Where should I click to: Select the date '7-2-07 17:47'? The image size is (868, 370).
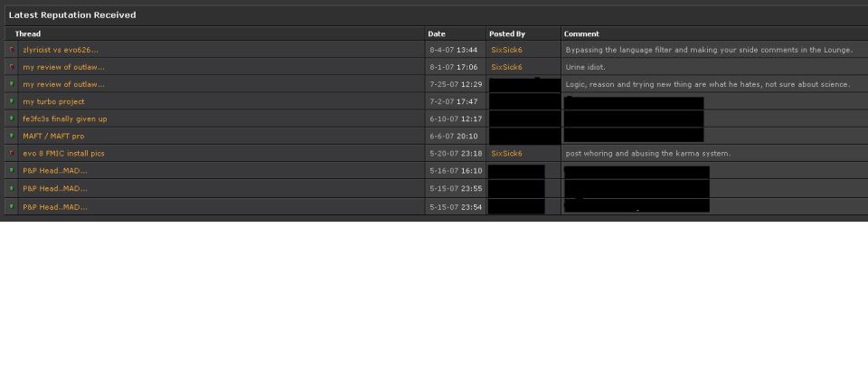click(x=453, y=102)
